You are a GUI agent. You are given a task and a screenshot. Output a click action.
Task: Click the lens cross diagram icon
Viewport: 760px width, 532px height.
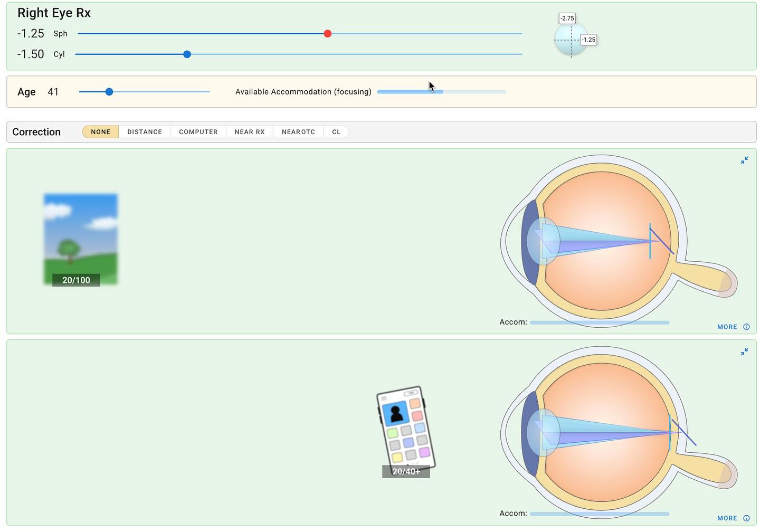[571, 40]
